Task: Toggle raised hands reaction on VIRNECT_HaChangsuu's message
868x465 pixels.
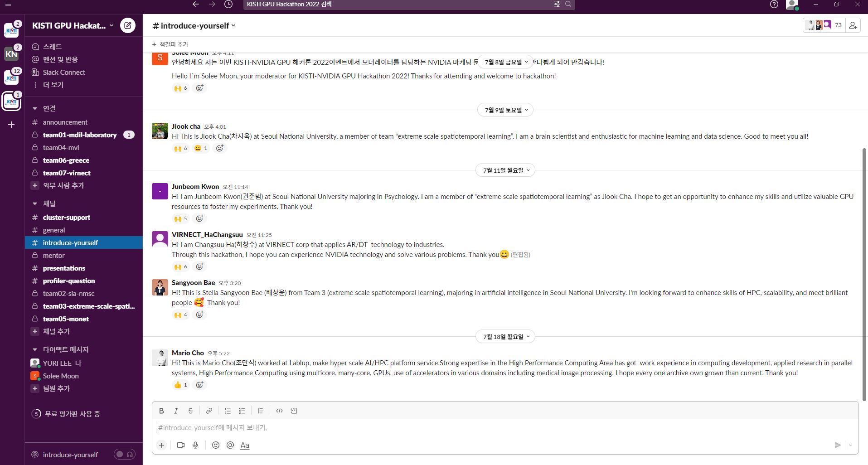Action: pyautogui.click(x=180, y=266)
